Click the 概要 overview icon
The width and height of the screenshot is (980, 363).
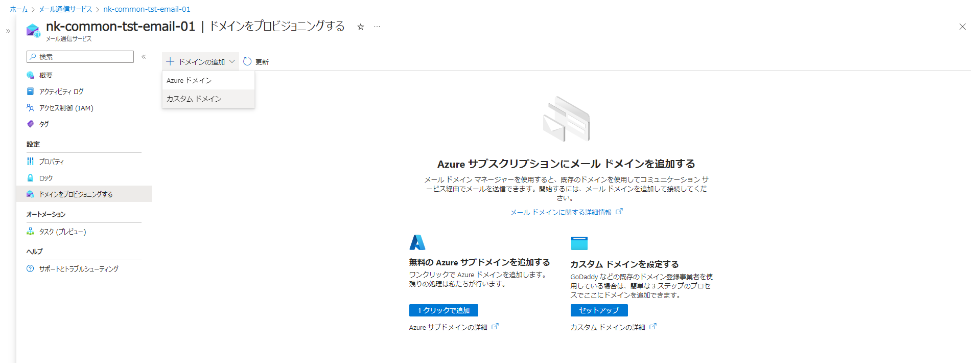tap(31, 75)
